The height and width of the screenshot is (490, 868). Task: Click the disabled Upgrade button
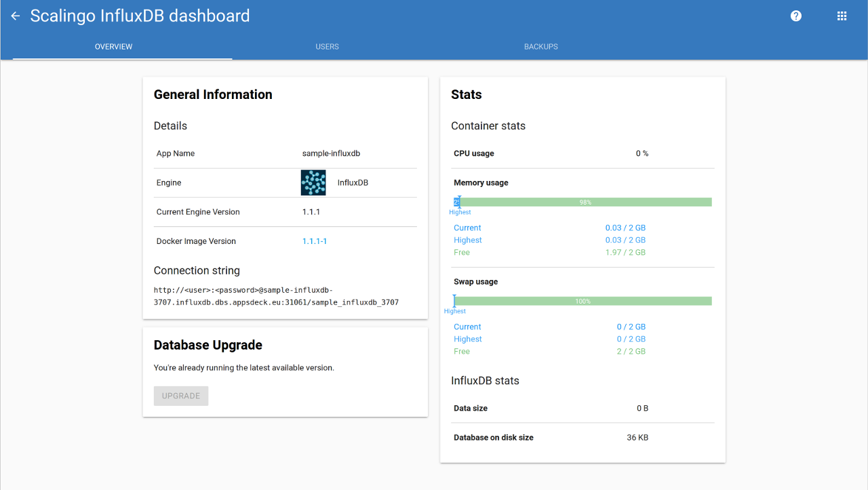[x=181, y=396]
